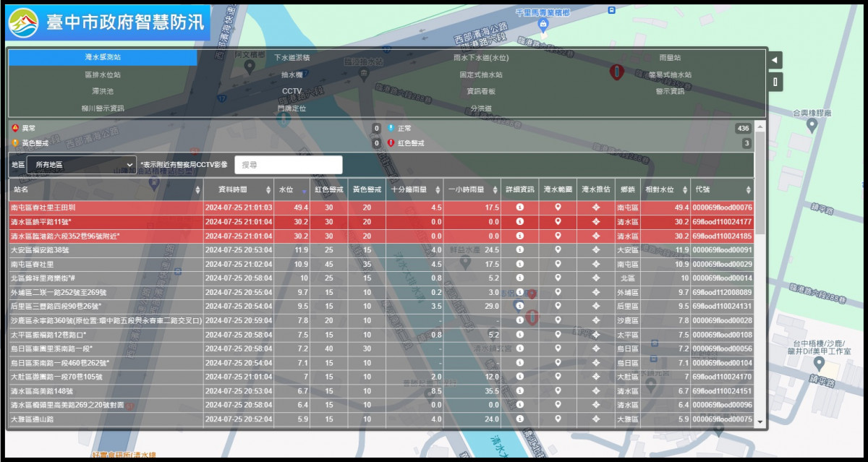
Task: Click the 搜尋 search input field
Action: click(288, 165)
